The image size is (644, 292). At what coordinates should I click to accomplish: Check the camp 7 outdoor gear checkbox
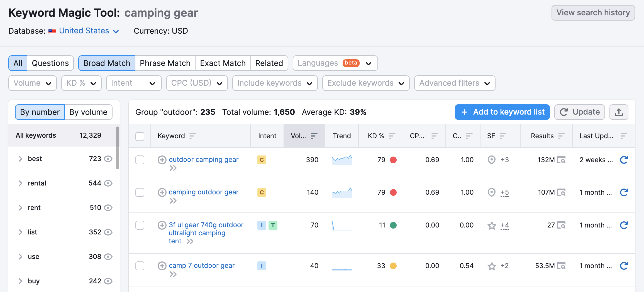point(140,266)
